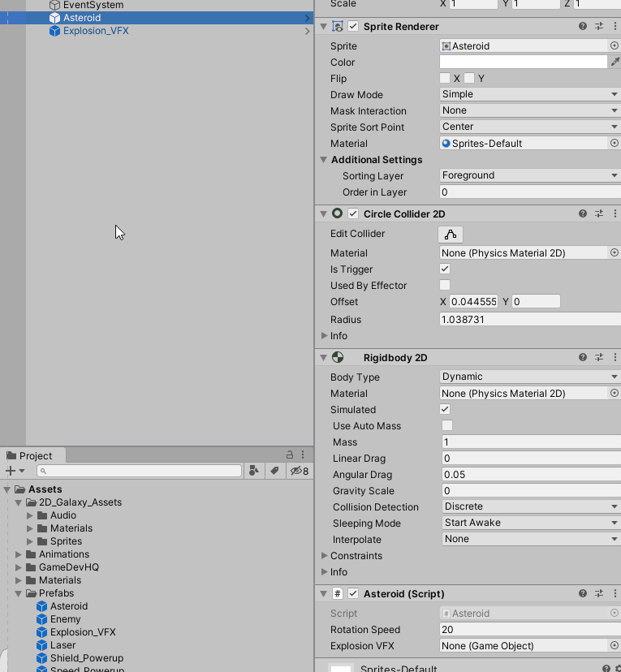Click the Order in Layer field
The width and height of the screenshot is (621, 672).
click(x=530, y=192)
